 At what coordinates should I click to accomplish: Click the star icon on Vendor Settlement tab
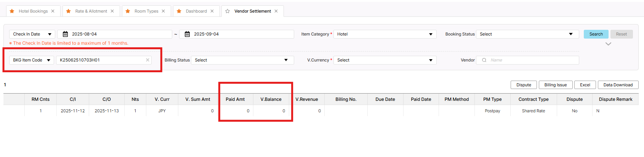(x=227, y=11)
